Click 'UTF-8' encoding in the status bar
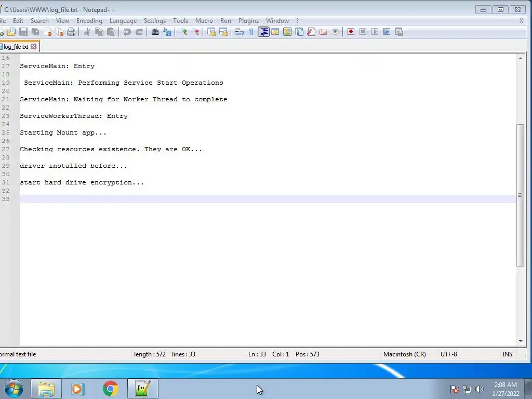This screenshot has height=399, width=532. pyautogui.click(x=448, y=354)
